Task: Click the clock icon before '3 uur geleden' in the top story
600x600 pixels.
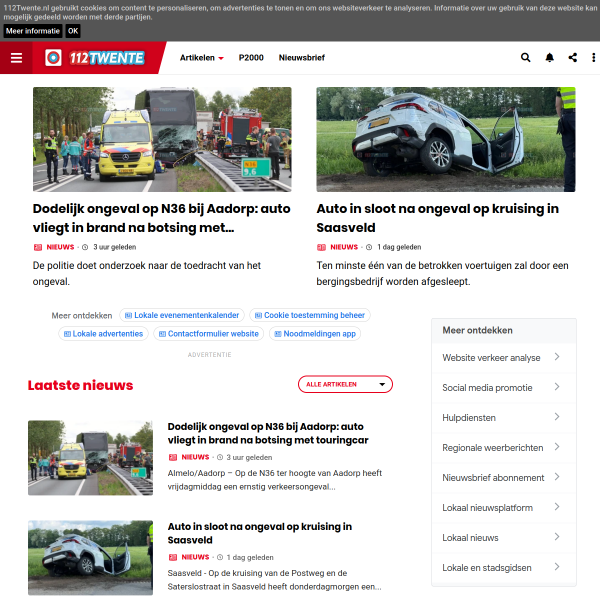Action: click(x=85, y=247)
